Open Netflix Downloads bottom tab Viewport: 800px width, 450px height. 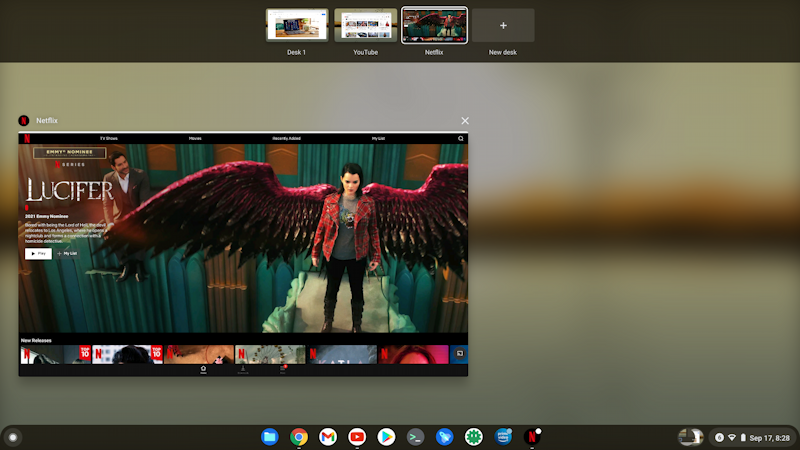pyautogui.click(x=243, y=370)
